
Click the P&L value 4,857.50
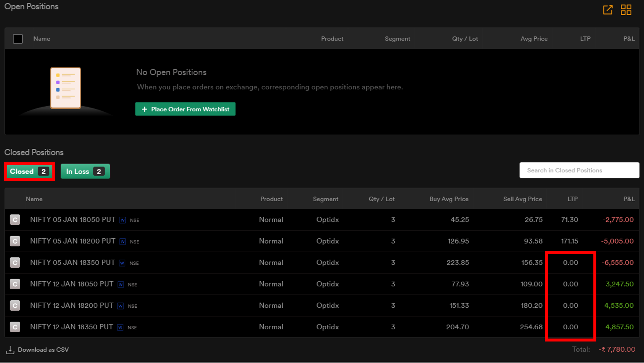click(620, 327)
